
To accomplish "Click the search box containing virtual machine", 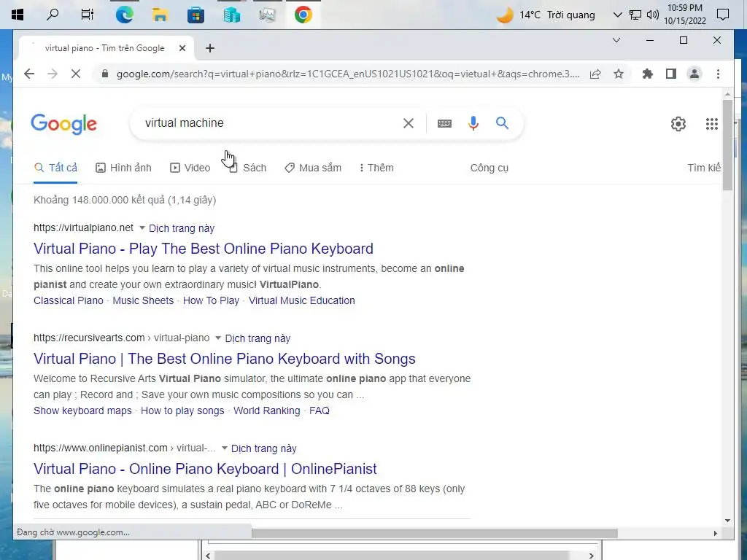I will (269, 122).
